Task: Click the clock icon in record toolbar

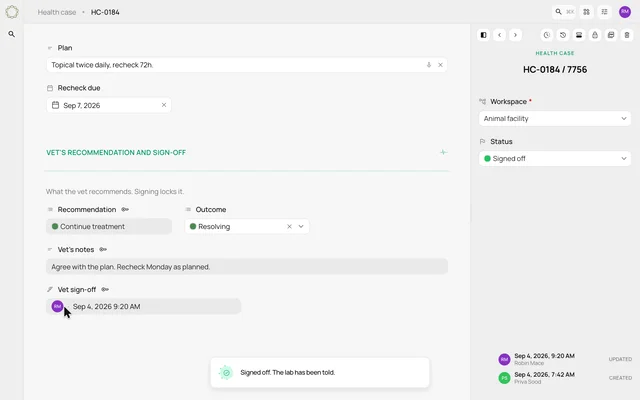Action: 547,35
